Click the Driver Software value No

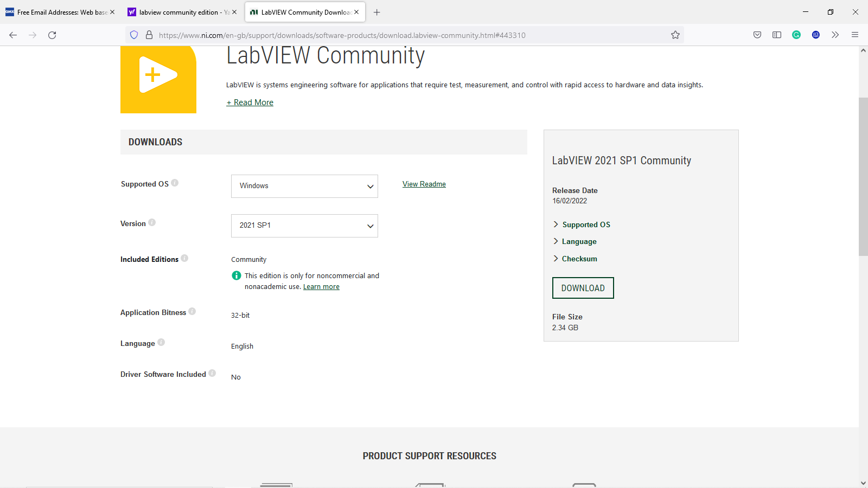pos(236,377)
